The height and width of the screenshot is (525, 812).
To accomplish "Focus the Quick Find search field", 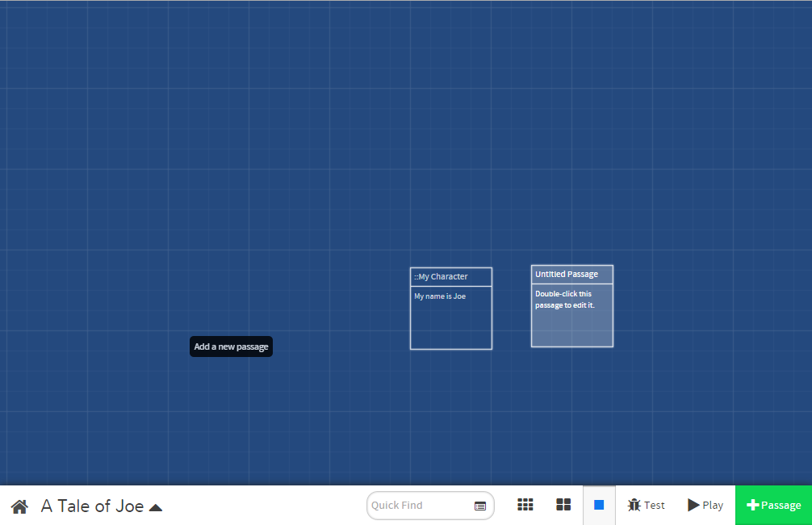I will (x=418, y=506).
